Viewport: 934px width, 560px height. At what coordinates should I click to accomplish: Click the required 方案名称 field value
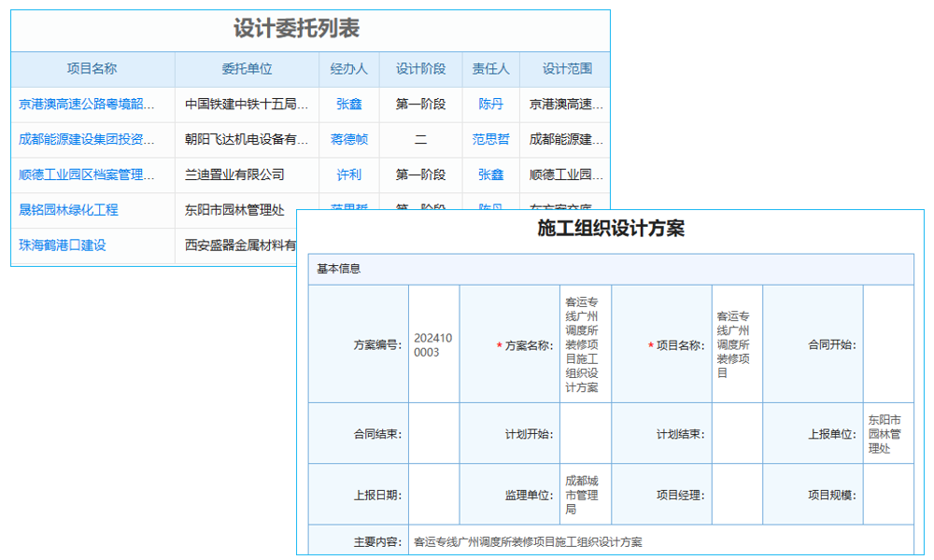(585, 345)
